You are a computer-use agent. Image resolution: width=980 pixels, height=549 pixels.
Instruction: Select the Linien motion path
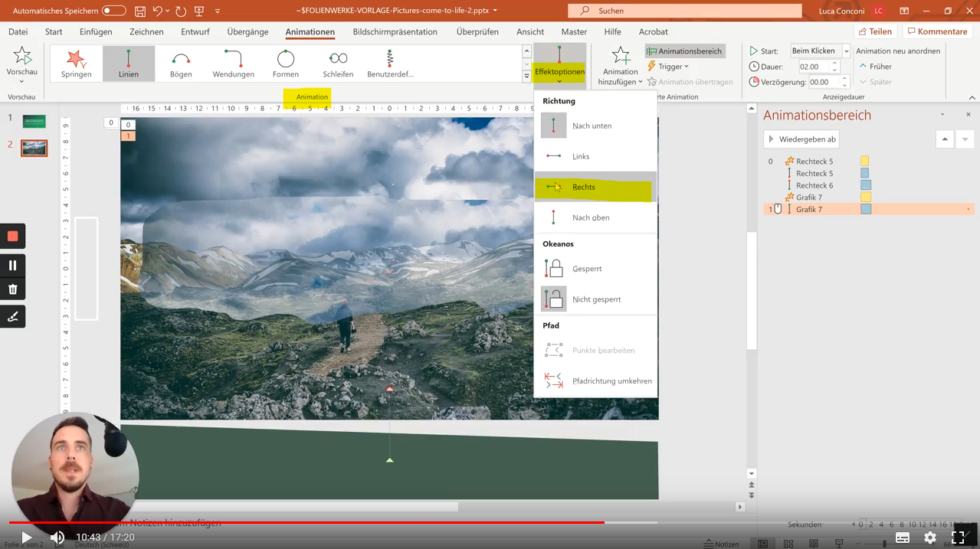[x=129, y=64]
